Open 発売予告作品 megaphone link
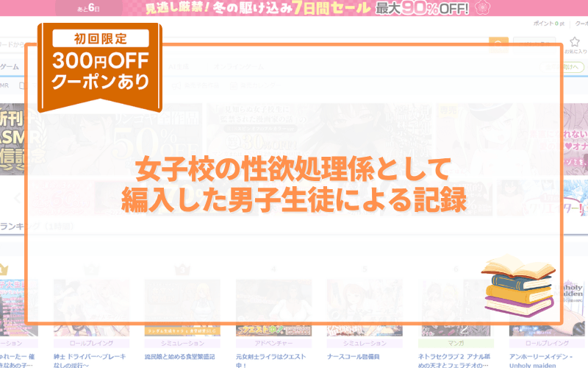 pos(196,85)
